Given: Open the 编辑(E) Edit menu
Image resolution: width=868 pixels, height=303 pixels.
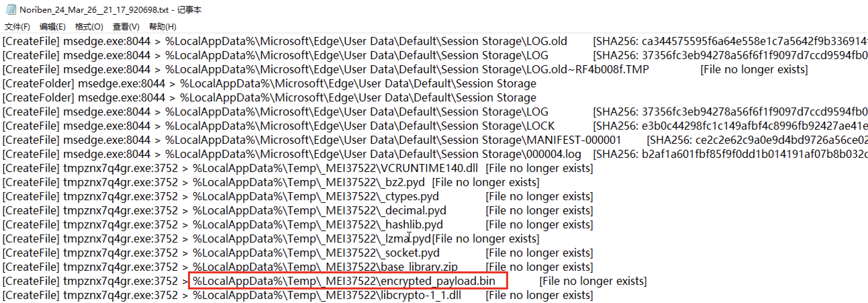Looking at the screenshot, I should click(x=52, y=27).
